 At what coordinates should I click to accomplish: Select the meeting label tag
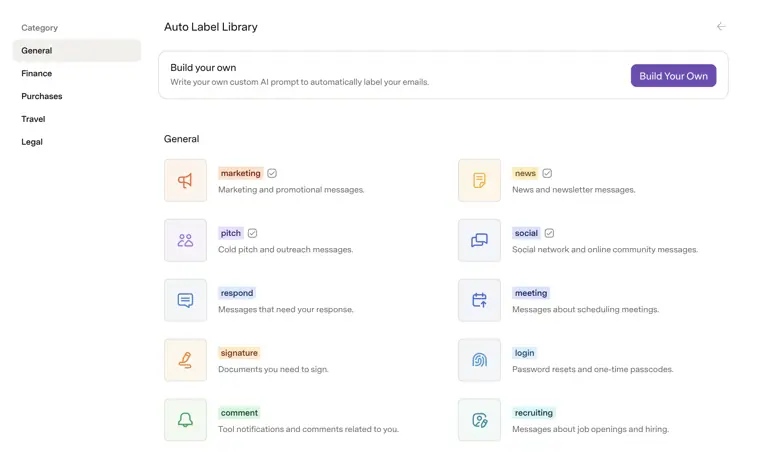click(531, 293)
